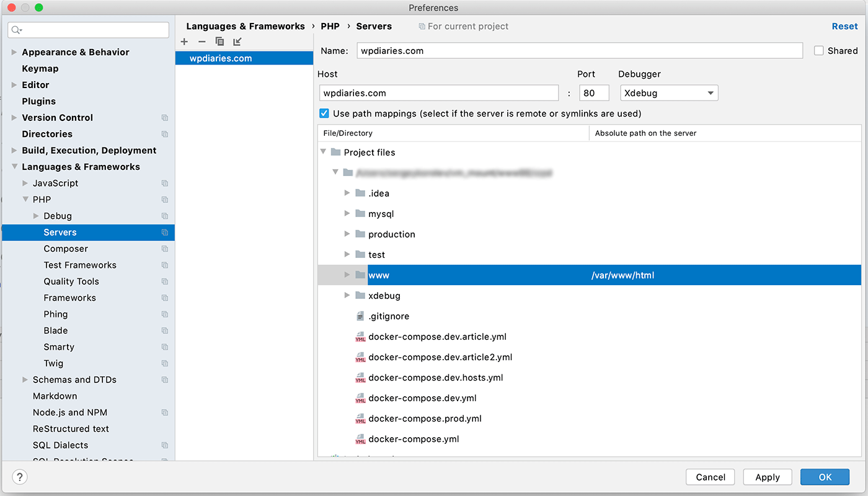Focus the preferences search field
The width and height of the screenshot is (868, 496).
(89, 30)
